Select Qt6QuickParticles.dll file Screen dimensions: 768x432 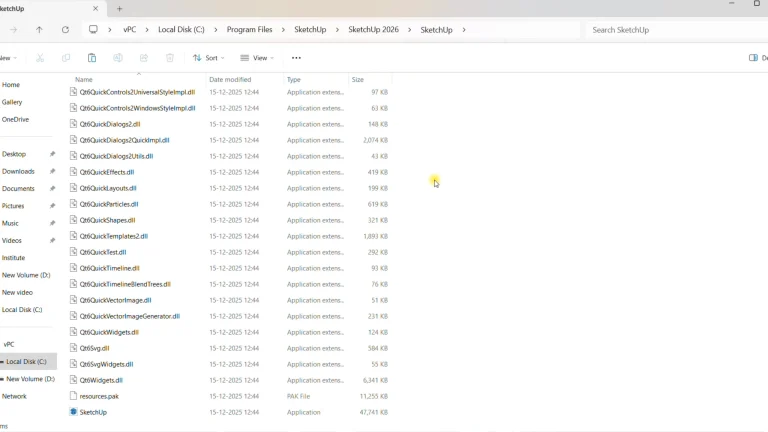click(109, 204)
